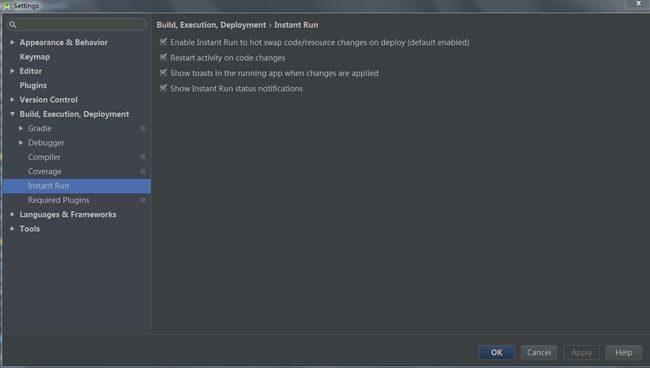Click the Android Studio icon in title bar
The width and height of the screenshot is (650, 368).
point(7,5)
